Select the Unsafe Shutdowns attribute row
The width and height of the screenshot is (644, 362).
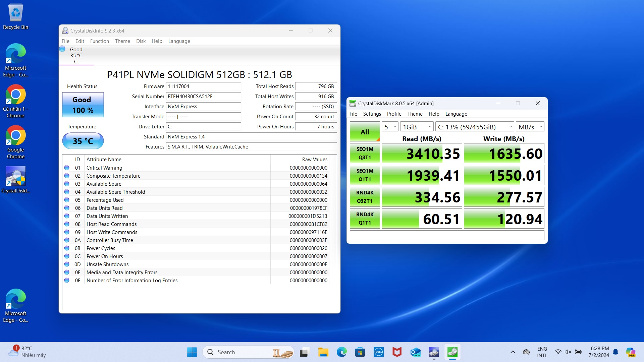click(196, 264)
